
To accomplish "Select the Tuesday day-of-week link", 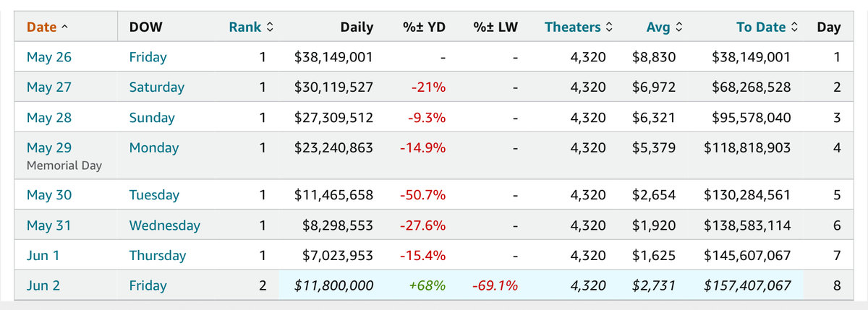I will point(154,195).
